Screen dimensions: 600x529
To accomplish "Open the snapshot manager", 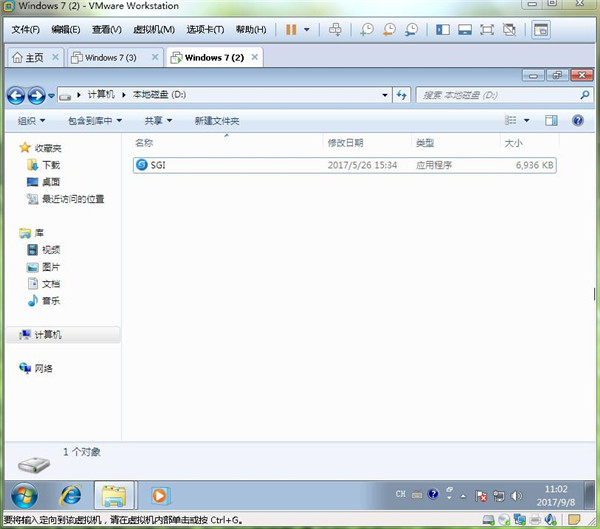I will [411, 29].
